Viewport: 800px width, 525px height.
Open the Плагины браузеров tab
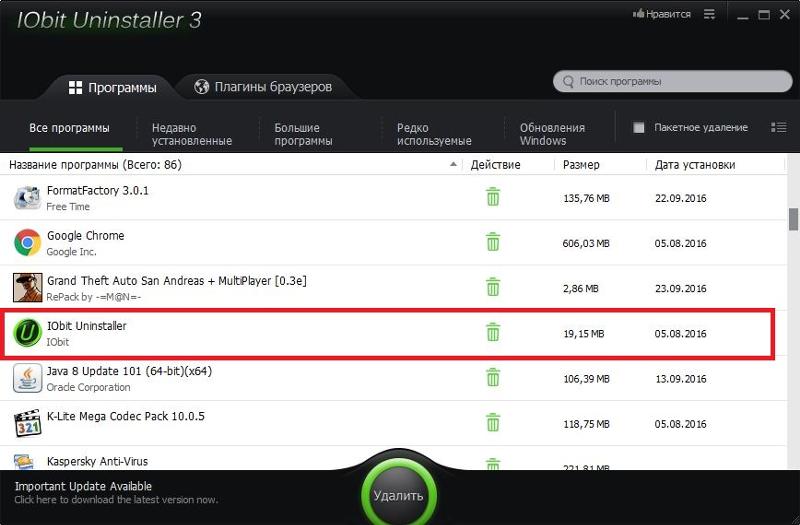tap(263, 87)
